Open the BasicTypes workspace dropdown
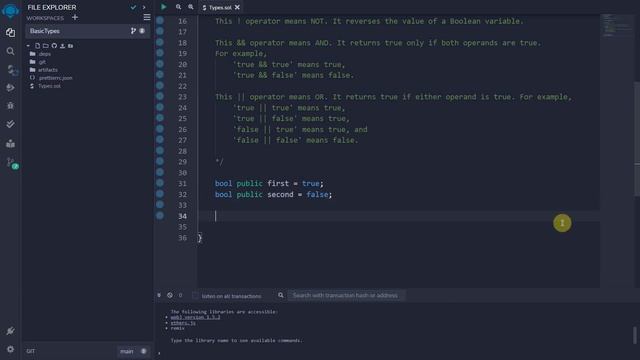640x360 pixels. [88, 31]
